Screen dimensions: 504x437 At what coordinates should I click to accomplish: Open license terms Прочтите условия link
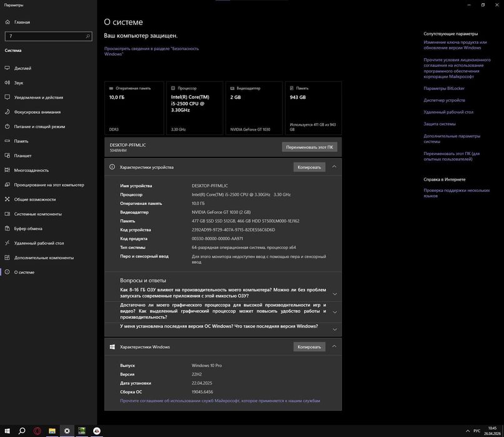[x=457, y=68]
